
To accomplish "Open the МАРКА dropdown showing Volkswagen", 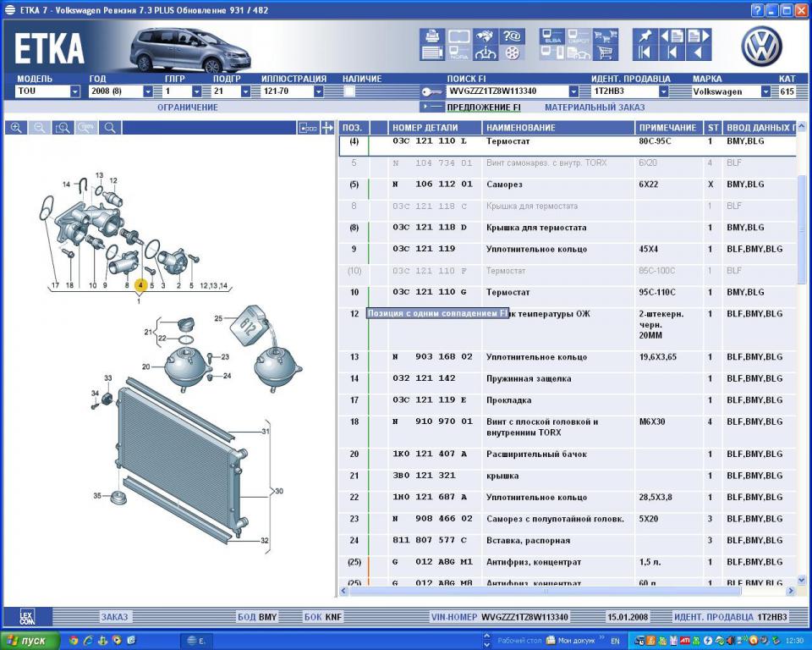I will coord(765,91).
